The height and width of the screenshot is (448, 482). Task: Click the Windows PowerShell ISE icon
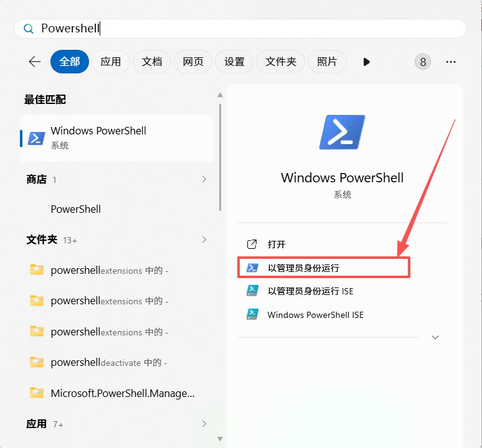point(252,314)
